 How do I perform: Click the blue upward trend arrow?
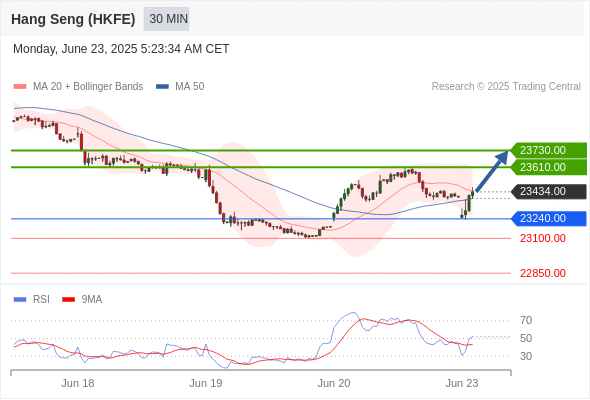tap(492, 171)
